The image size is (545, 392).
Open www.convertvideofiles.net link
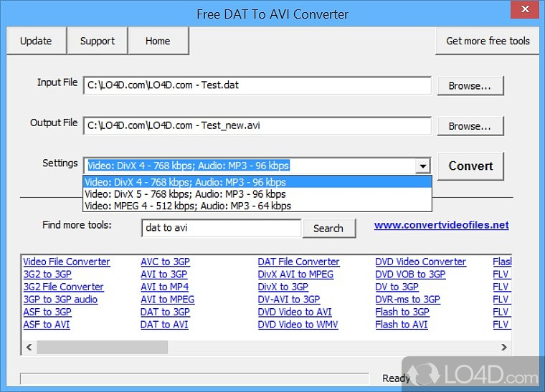[x=441, y=225]
